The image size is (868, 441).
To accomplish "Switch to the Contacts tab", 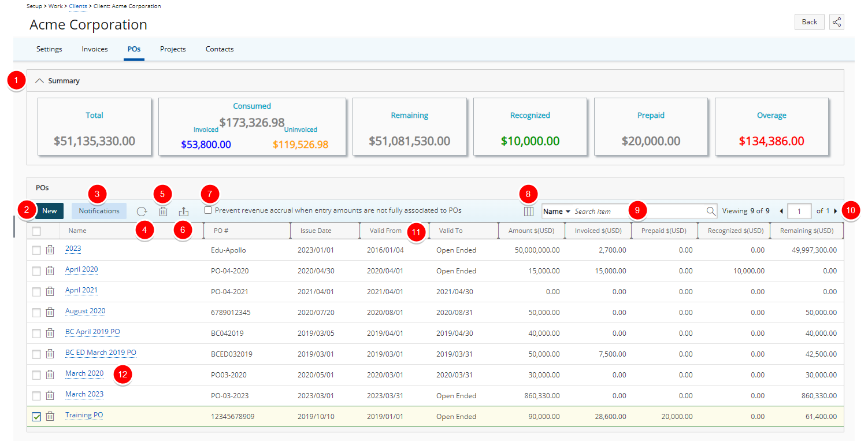I will click(x=220, y=49).
